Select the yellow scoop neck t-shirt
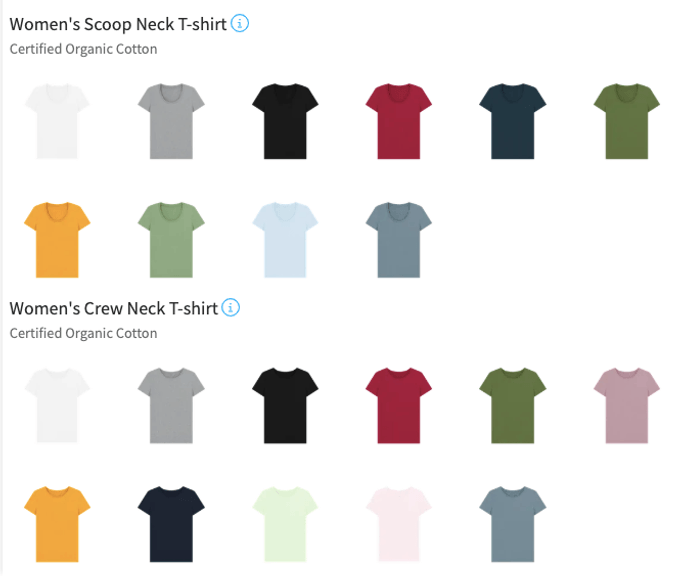 point(57,239)
